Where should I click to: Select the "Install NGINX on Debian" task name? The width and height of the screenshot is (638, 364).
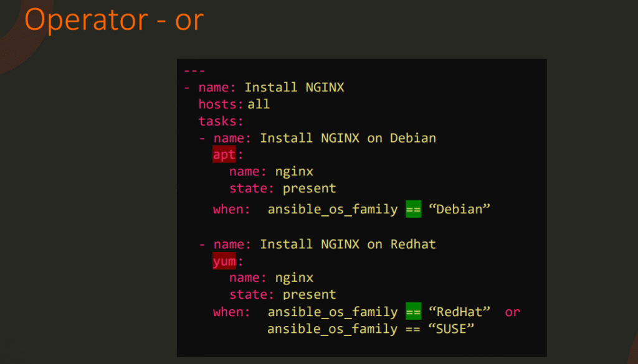point(348,138)
